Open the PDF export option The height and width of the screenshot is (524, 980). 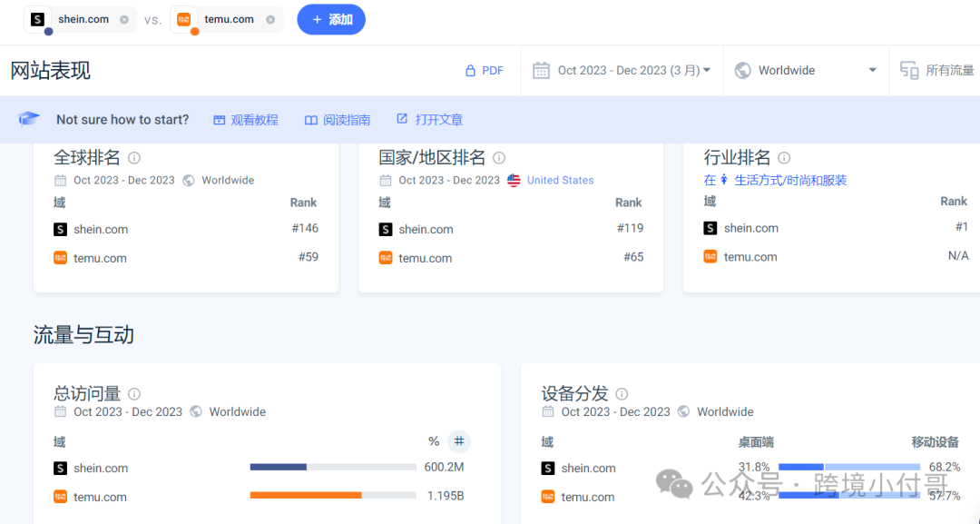coord(485,70)
